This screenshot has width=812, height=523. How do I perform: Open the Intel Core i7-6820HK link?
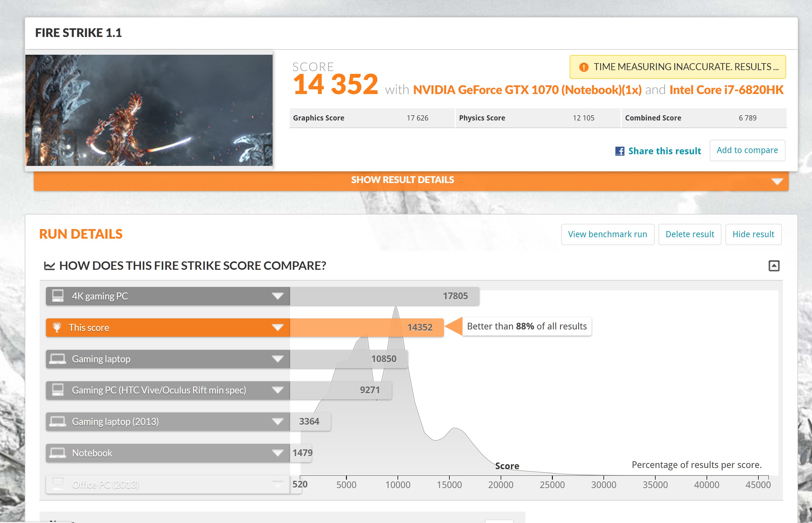pyautogui.click(x=726, y=90)
